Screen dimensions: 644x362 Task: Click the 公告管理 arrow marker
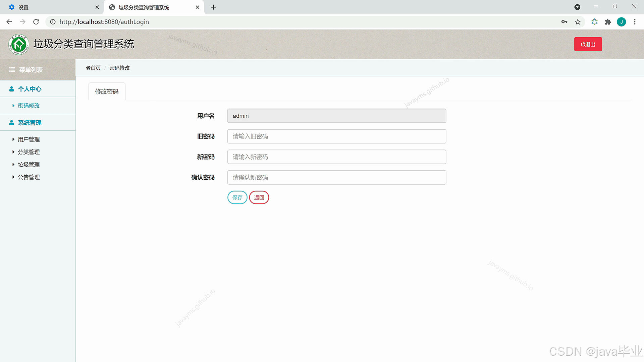pos(13,177)
